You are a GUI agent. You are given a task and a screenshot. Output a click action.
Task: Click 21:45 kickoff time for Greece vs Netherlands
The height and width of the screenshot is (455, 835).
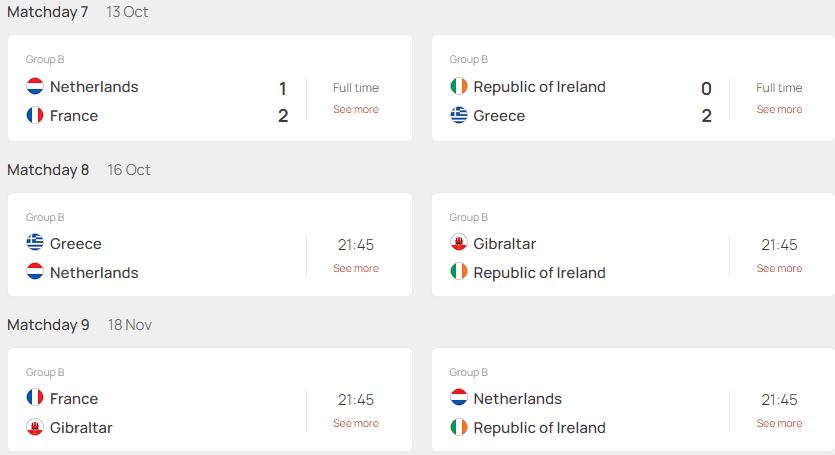356,245
